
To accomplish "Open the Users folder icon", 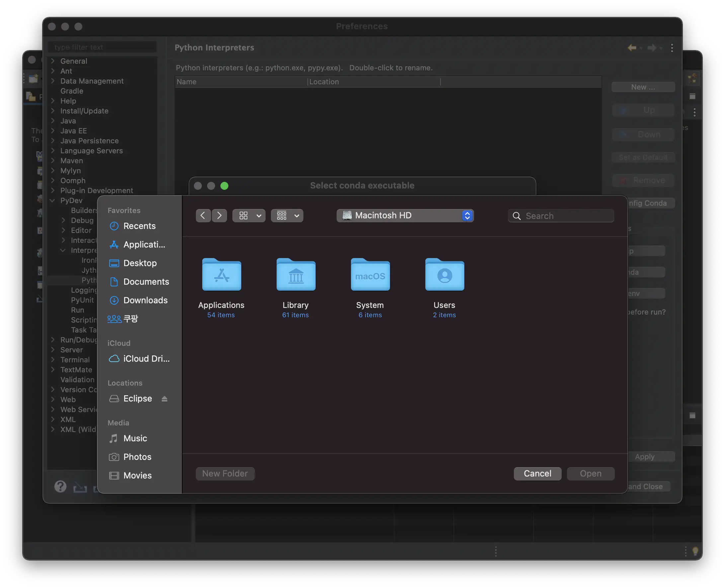I will (x=444, y=275).
